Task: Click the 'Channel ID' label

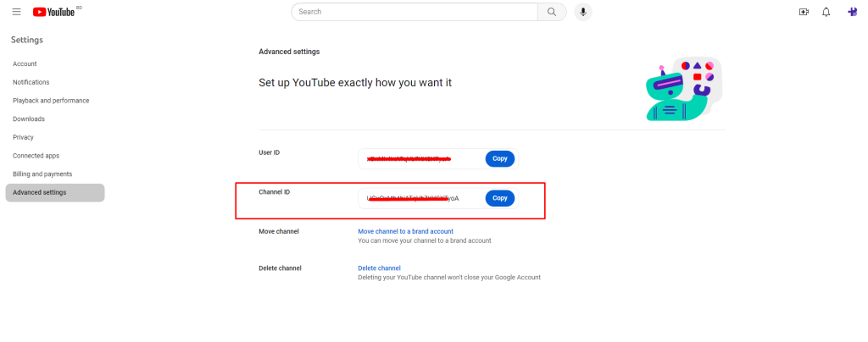Action: pos(274,192)
